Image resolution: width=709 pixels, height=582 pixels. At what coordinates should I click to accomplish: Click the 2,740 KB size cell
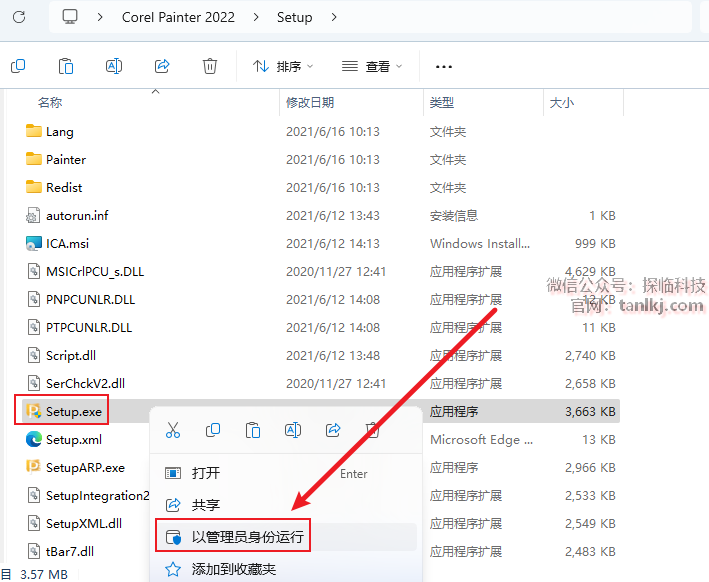590,355
